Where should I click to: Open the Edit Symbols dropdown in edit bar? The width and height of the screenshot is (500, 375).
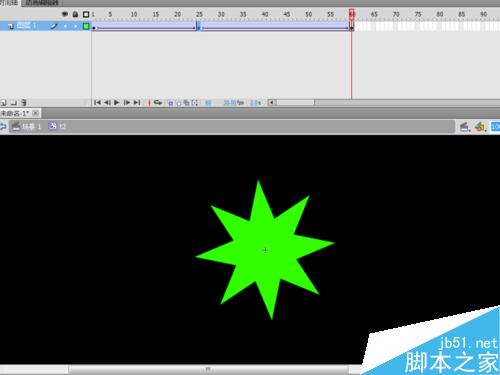tap(480, 127)
